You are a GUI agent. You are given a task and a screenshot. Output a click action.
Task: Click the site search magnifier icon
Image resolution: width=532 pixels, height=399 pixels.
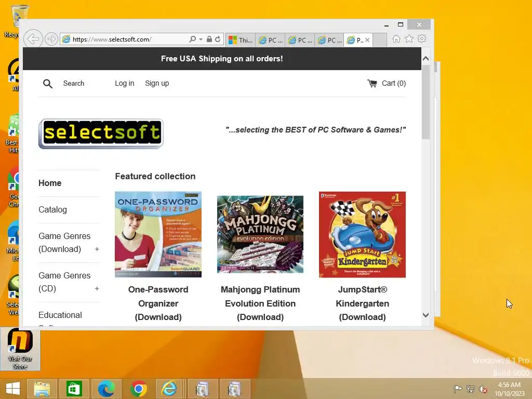pyautogui.click(x=48, y=84)
